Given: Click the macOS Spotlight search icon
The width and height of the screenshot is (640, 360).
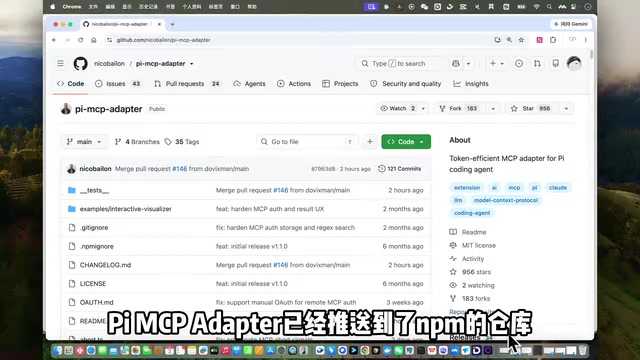Looking at the screenshot, I should pyautogui.click(x=549, y=7).
